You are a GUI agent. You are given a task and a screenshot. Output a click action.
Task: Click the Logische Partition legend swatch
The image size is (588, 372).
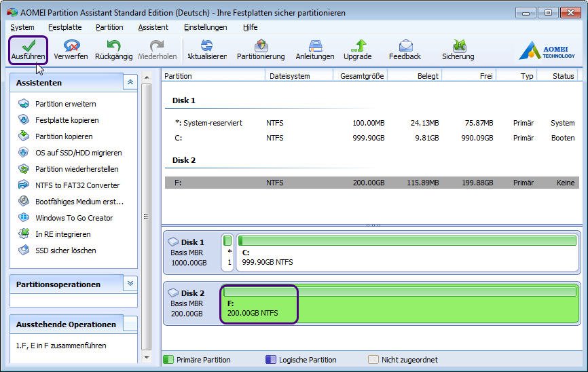(x=271, y=360)
